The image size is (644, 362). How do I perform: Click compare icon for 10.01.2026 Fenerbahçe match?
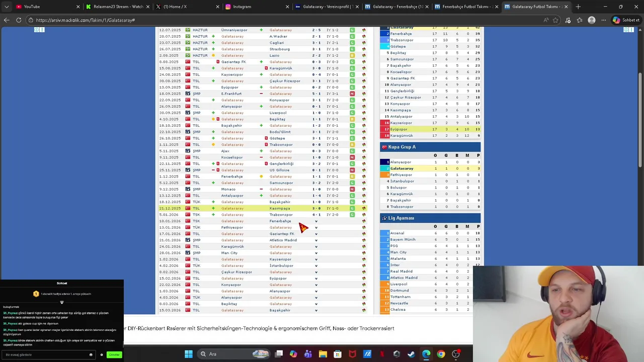click(364, 221)
